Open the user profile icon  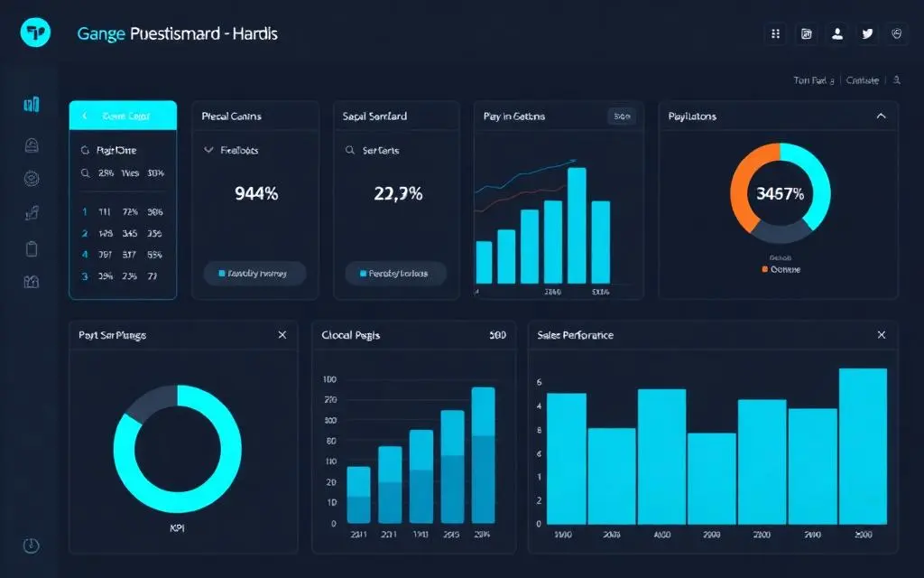[836, 34]
